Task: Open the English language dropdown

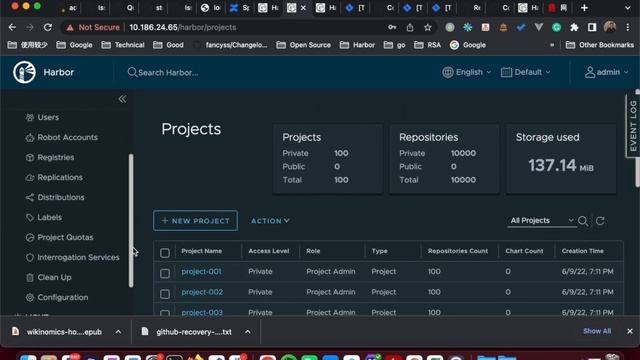Action: pos(467,72)
